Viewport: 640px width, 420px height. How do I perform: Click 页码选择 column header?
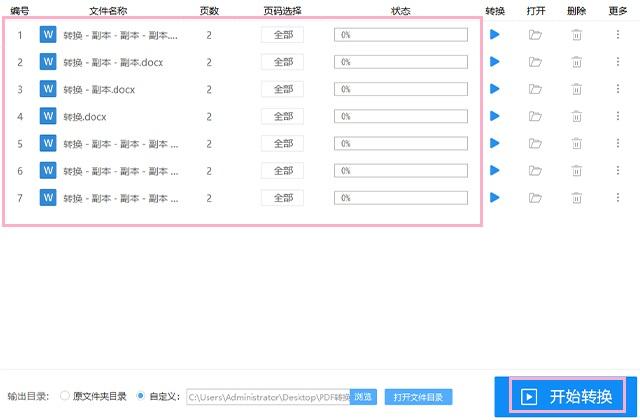coord(282,11)
